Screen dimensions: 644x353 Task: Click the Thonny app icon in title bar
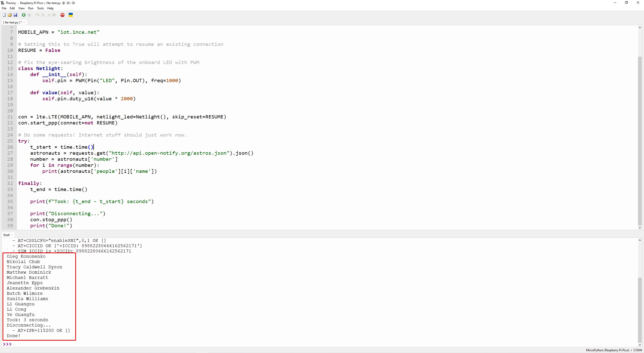click(x=3, y=3)
